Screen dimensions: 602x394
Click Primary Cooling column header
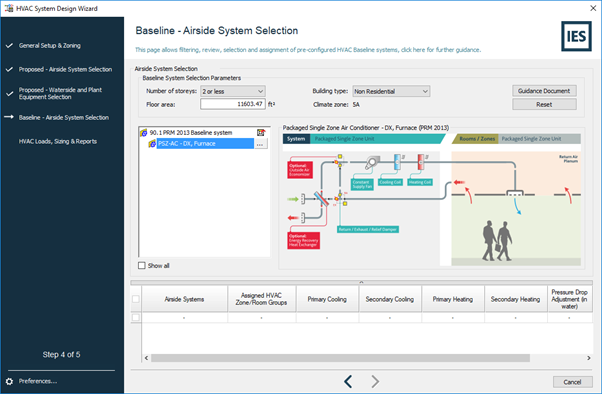coord(327,299)
